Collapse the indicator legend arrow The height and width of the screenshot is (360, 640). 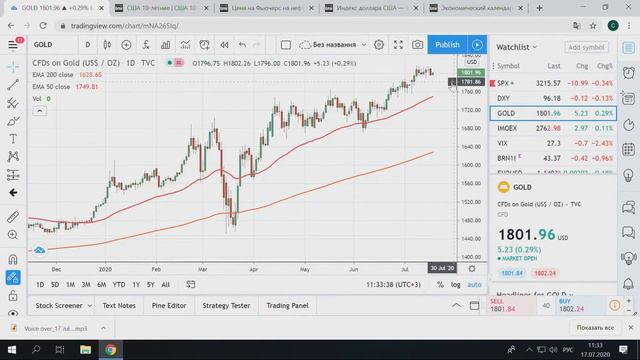[40, 111]
